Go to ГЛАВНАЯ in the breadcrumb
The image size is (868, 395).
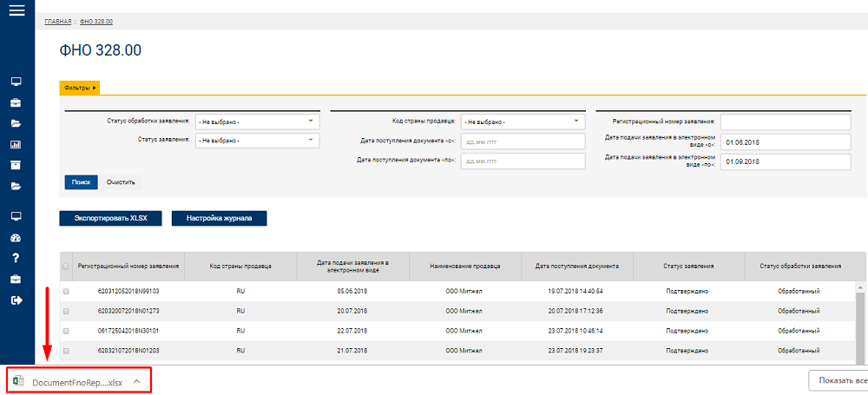coord(57,22)
